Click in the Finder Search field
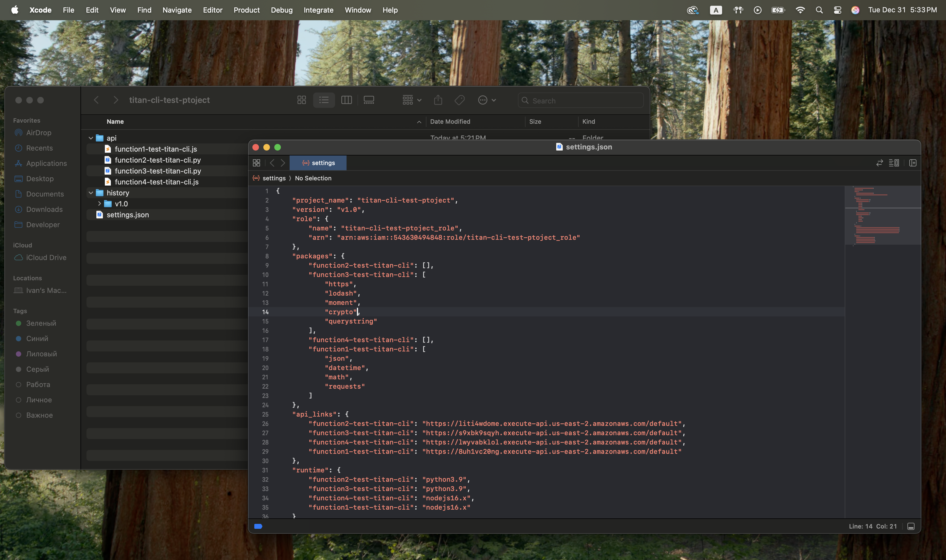Viewport: 946px width, 560px height. [581, 101]
